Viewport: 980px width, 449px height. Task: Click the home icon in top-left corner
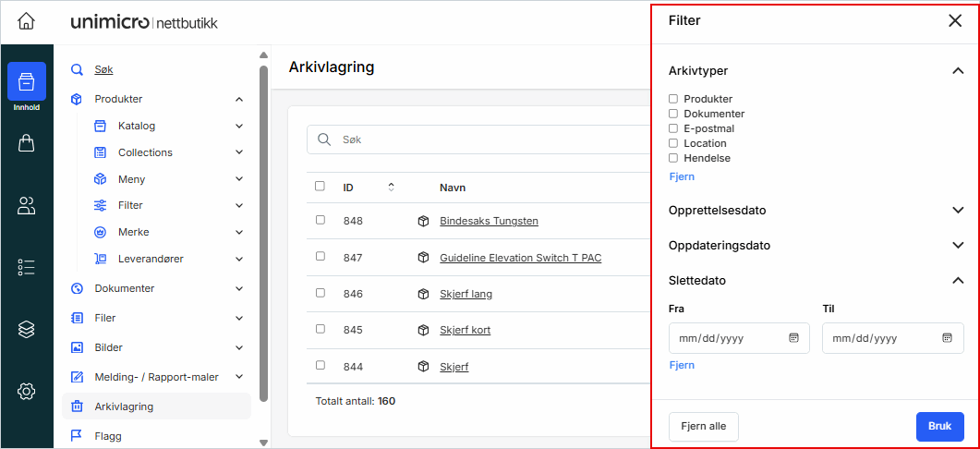coord(27,21)
